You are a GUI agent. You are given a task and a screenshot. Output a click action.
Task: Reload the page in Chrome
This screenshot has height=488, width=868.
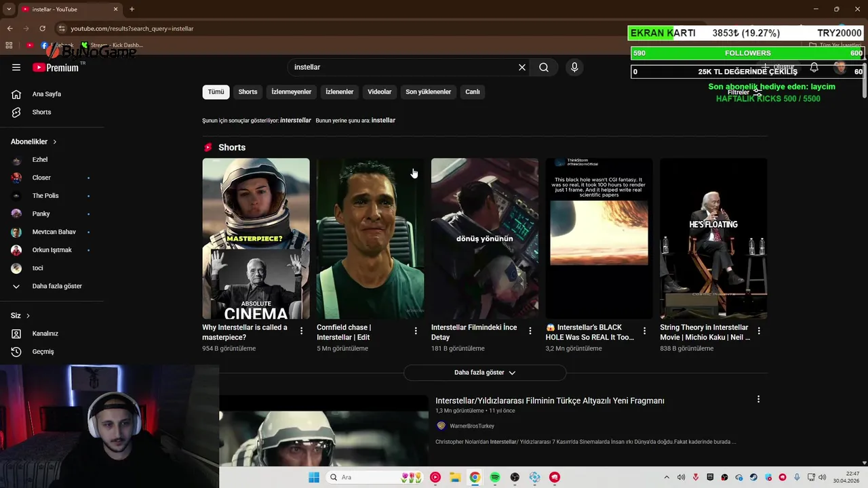(42, 28)
